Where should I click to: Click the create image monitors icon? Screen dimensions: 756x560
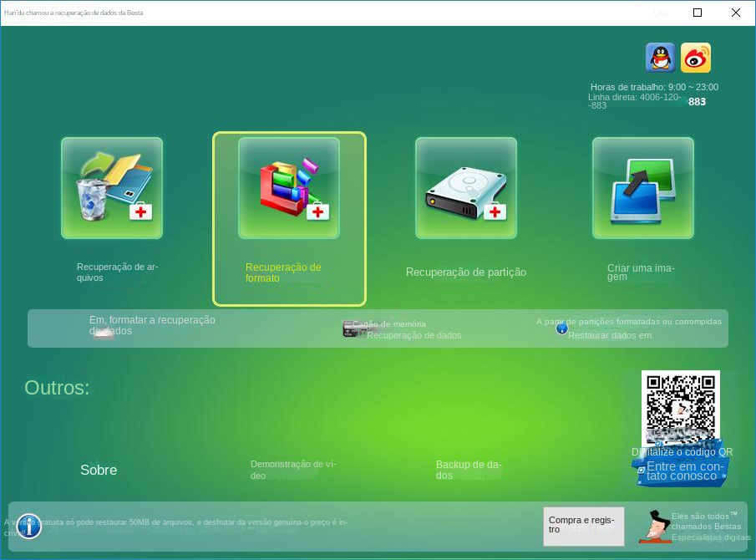[642, 187]
